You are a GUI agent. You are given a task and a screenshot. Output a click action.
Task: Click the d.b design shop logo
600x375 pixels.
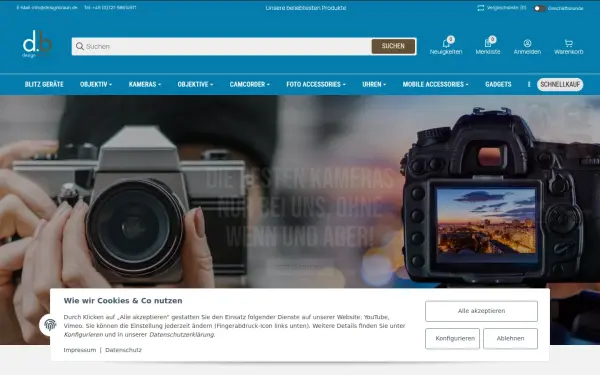point(37,44)
